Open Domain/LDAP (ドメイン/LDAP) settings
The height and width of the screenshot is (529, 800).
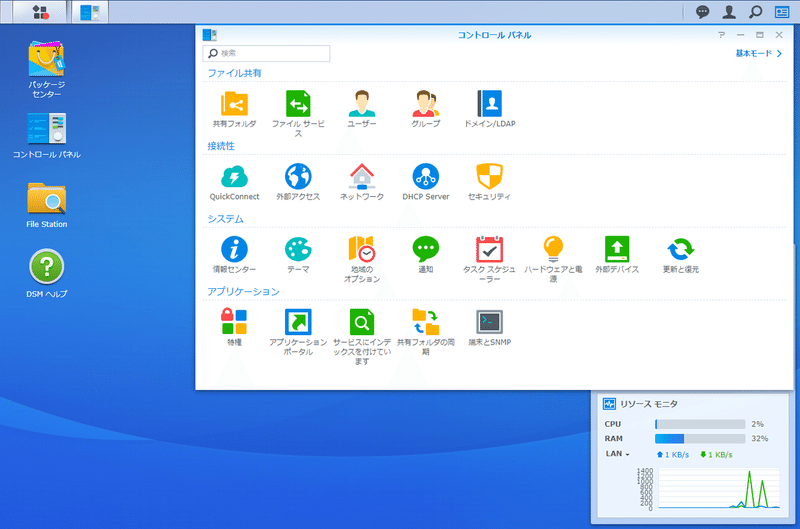[x=489, y=104]
